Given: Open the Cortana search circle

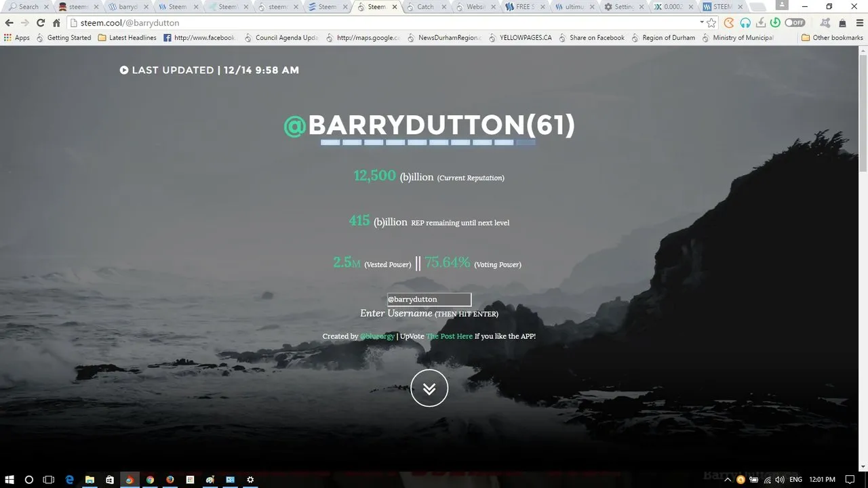Looking at the screenshot, I should (29, 479).
